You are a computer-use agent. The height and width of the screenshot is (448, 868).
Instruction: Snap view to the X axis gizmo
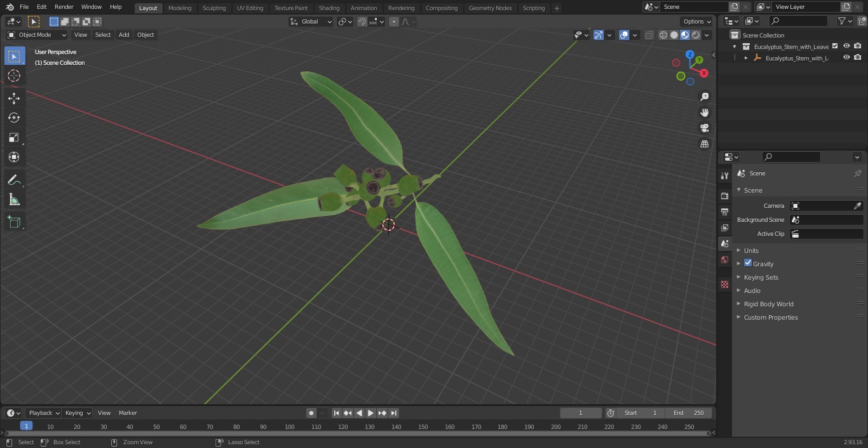[x=704, y=73]
